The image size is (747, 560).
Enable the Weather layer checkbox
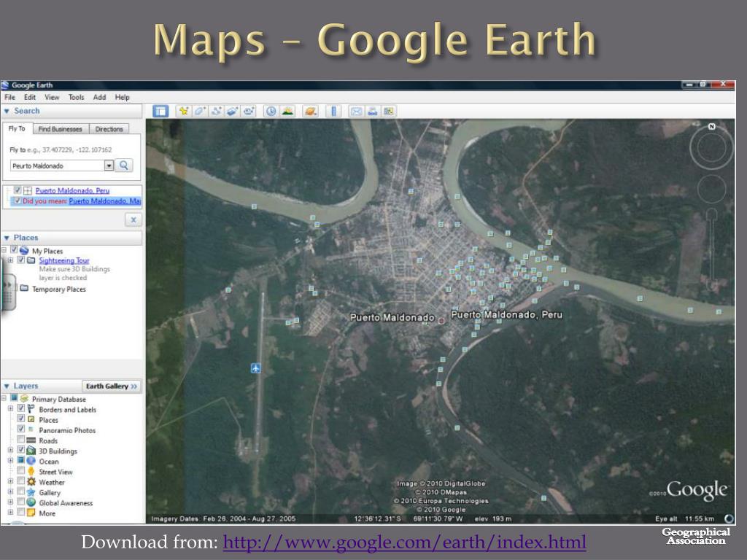pyautogui.click(x=21, y=481)
